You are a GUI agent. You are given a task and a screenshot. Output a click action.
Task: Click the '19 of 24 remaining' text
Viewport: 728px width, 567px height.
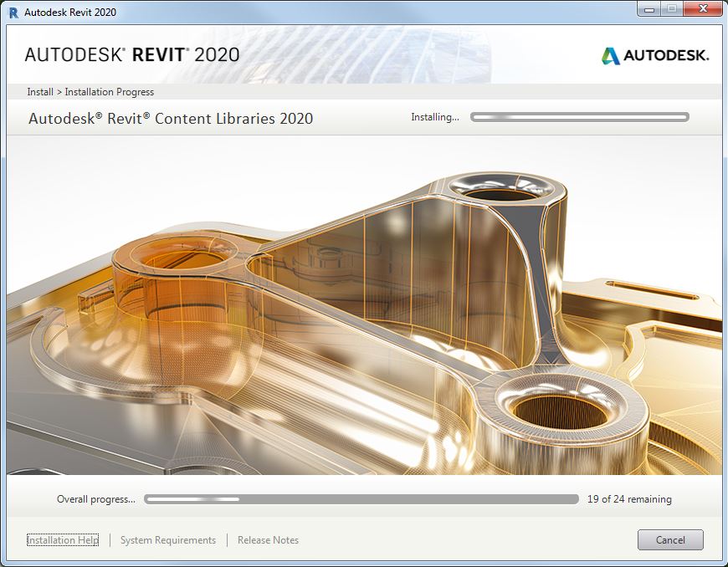(x=629, y=499)
